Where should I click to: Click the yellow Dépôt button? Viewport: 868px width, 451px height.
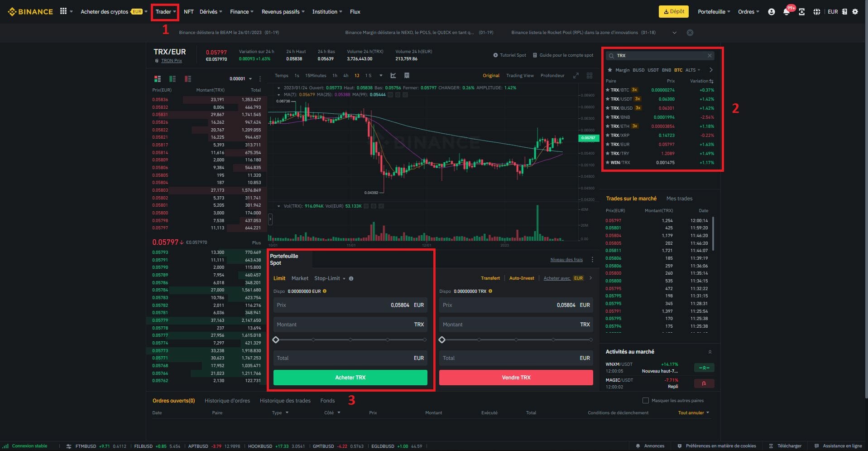point(674,12)
